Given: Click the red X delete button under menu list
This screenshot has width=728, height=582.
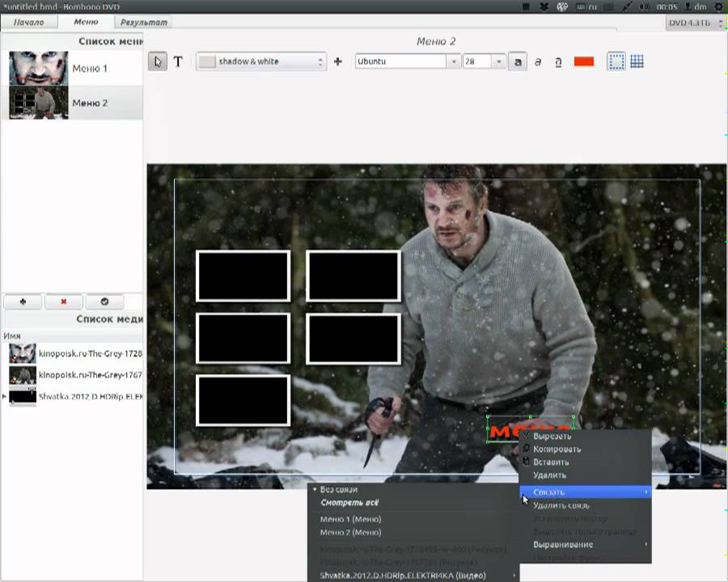Looking at the screenshot, I should click(x=64, y=302).
